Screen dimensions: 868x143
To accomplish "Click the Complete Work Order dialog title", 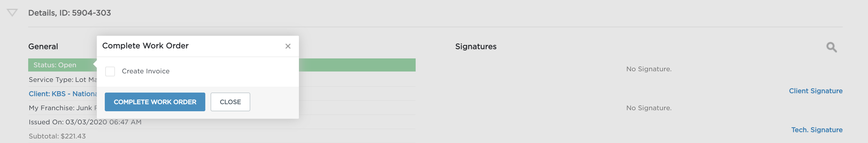I will (145, 46).
